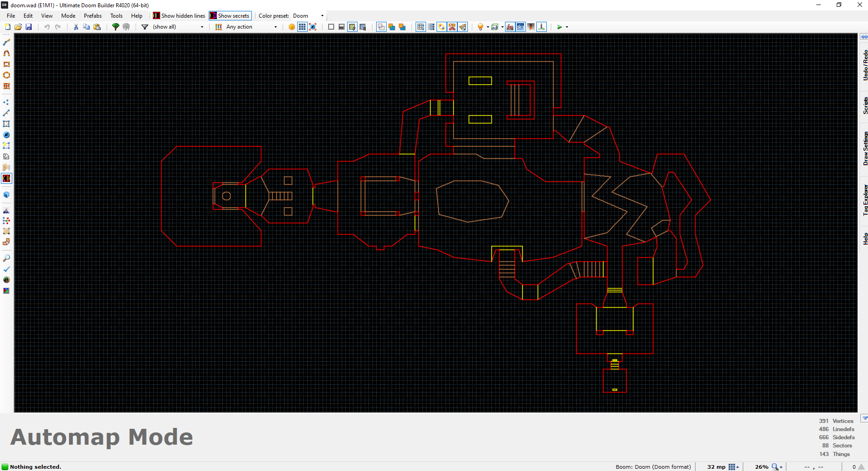Toggle fog rendering with the fog button
The image size is (868, 471).
[509, 27]
